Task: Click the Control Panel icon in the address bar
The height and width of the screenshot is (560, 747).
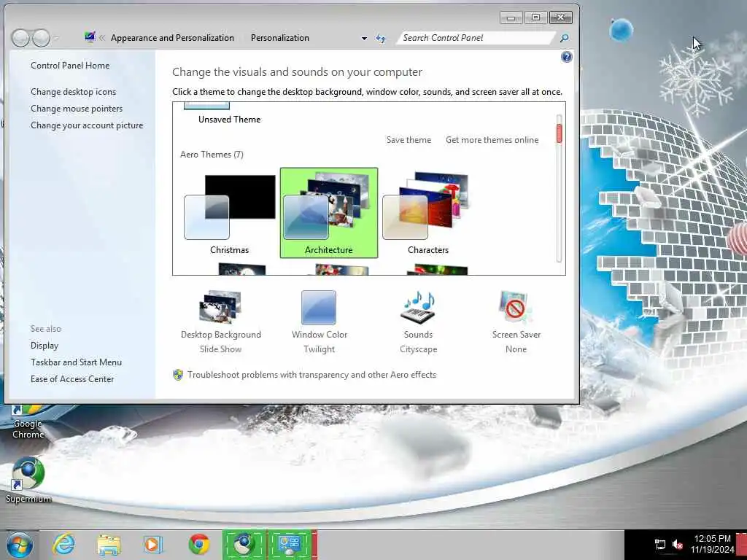Action: [90, 37]
